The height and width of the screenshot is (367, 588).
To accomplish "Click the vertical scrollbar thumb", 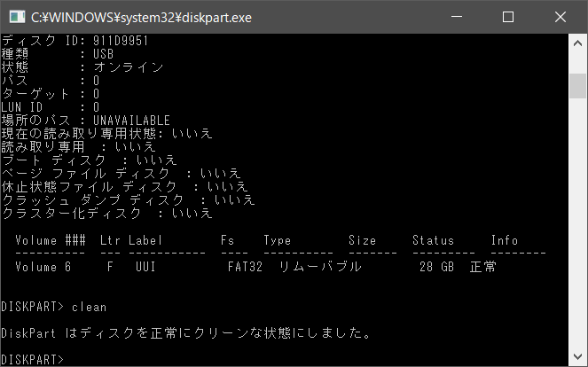I will pos(577,86).
